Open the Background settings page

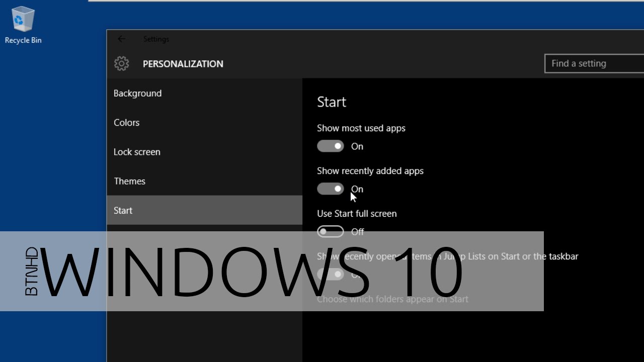tap(204, 93)
